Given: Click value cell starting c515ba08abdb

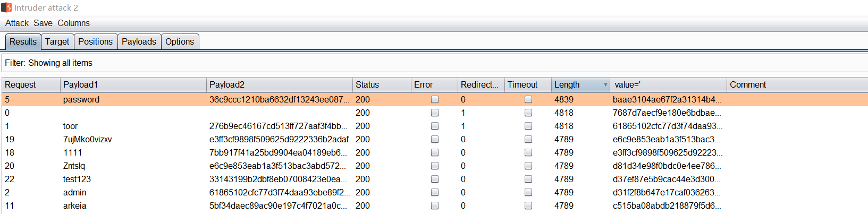Looking at the screenshot, I should click(667, 206).
